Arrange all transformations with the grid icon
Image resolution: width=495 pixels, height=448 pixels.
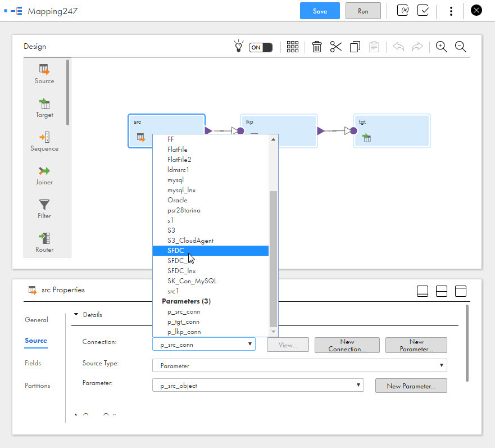(x=293, y=47)
